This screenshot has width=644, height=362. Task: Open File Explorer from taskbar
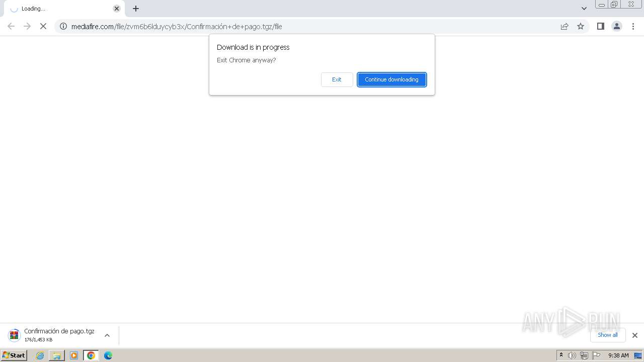[57, 355]
